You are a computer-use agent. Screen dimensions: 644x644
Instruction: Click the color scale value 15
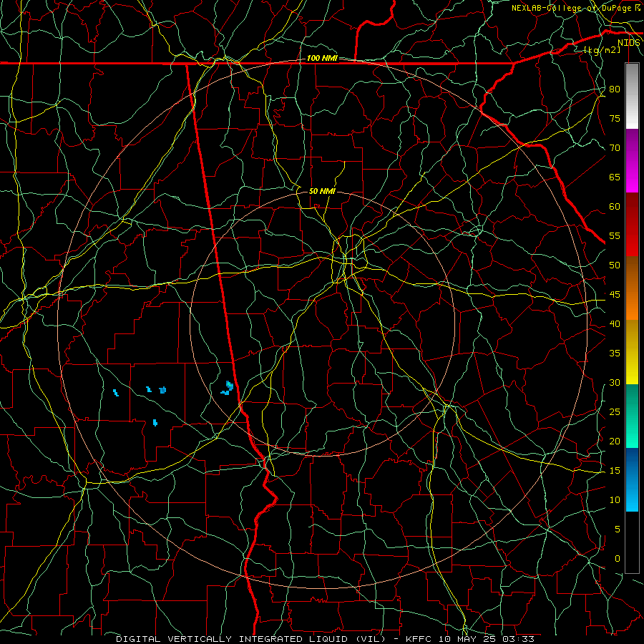pos(615,471)
